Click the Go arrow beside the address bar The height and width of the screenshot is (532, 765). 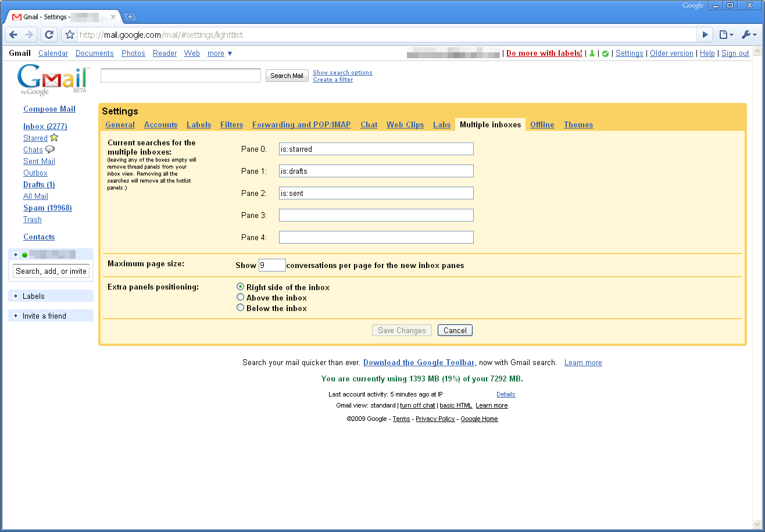click(x=705, y=35)
